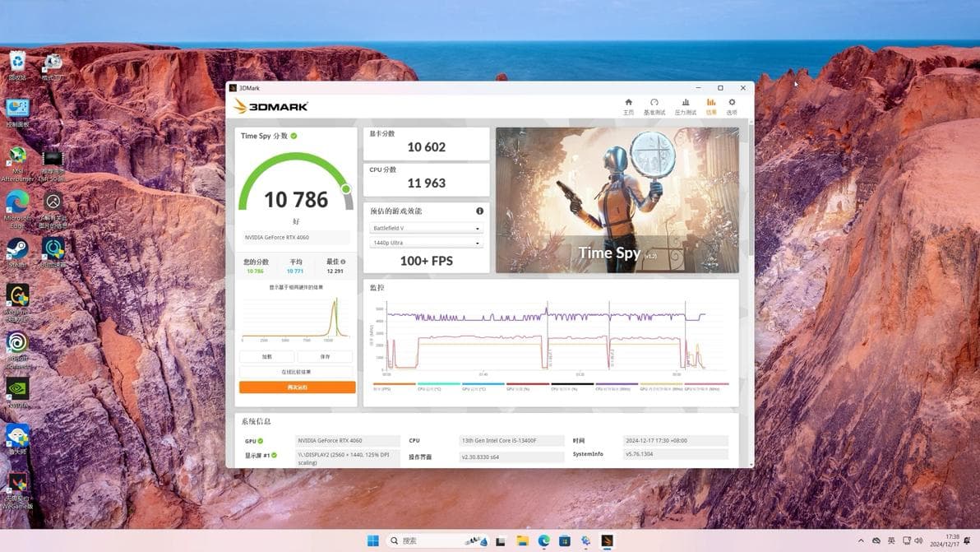Toggle the dark red GPU load legend swatch
The height and width of the screenshot is (552, 980).
[x=528, y=386]
